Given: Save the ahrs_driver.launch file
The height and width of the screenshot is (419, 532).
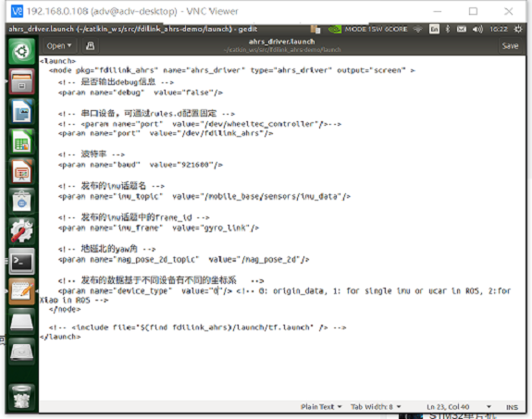Looking at the screenshot, I should pyautogui.click(x=510, y=46).
